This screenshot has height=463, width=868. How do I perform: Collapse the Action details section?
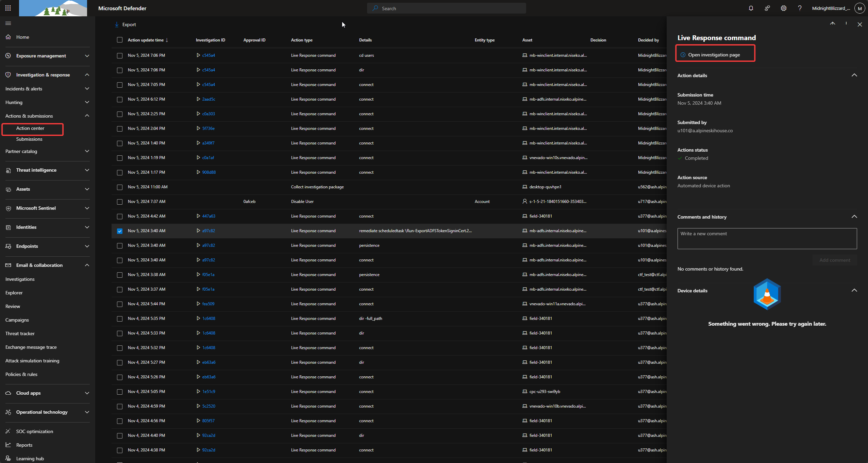pos(854,75)
